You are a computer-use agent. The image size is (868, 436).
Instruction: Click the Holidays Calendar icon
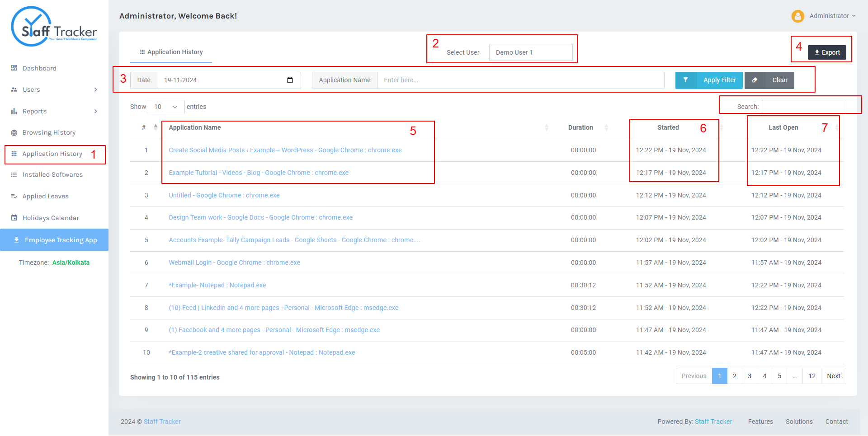click(x=14, y=218)
